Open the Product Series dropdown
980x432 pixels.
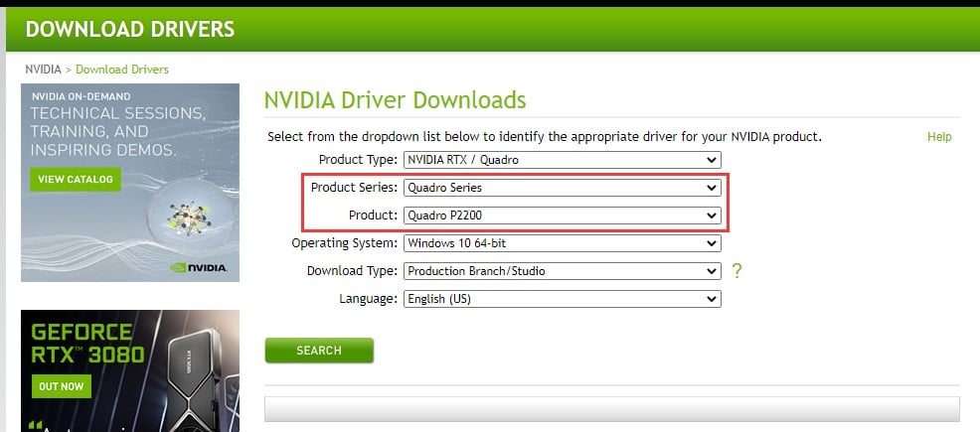click(x=562, y=188)
